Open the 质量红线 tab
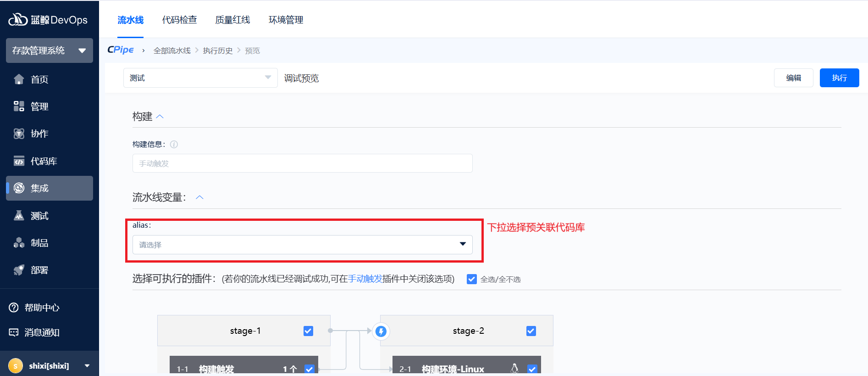868x376 pixels. click(232, 20)
